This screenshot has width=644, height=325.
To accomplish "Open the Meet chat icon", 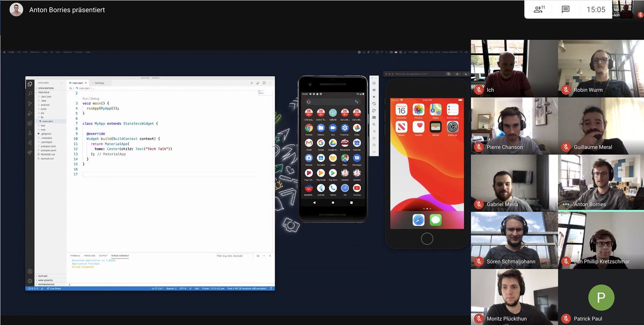I will coord(566,9).
